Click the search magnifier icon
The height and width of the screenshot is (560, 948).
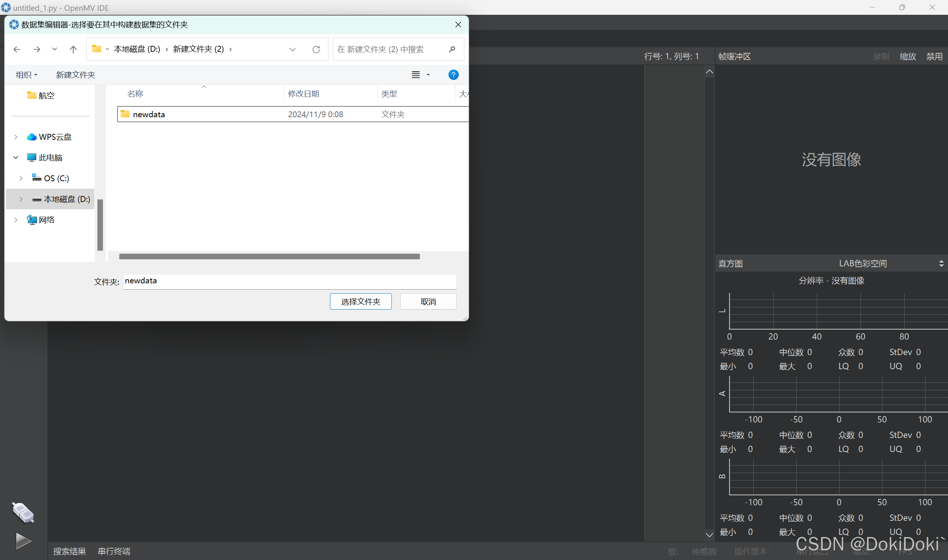pyautogui.click(x=452, y=50)
